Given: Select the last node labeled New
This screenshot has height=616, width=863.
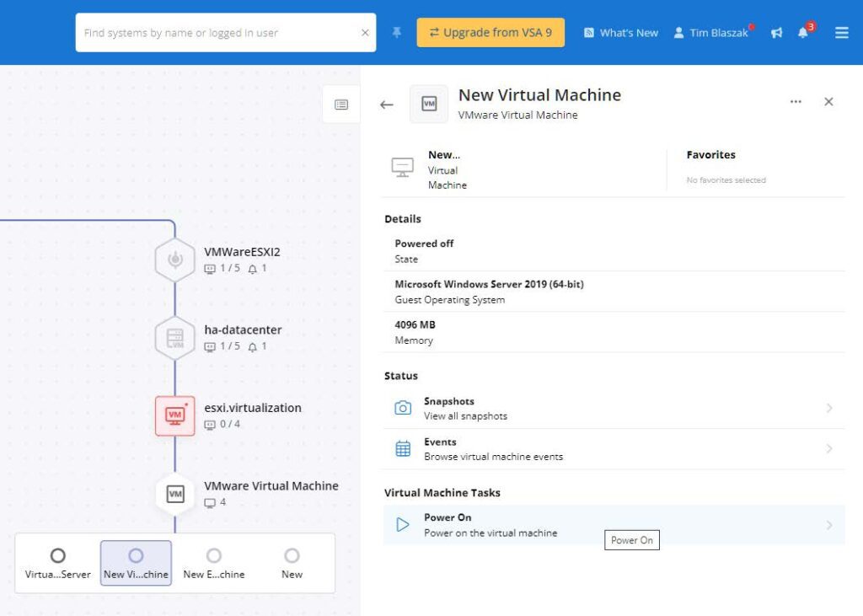Looking at the screenshot, I should coord(292,556).
